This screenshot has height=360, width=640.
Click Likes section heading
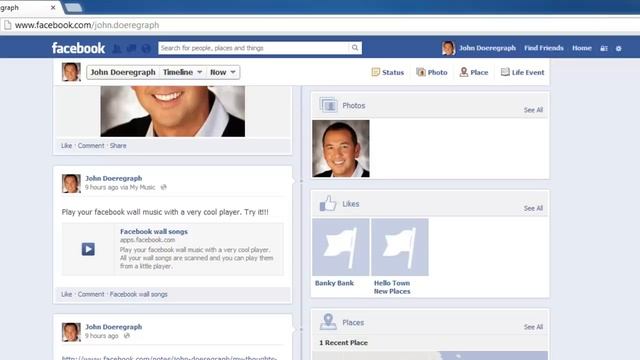click(x=351, y=204)
